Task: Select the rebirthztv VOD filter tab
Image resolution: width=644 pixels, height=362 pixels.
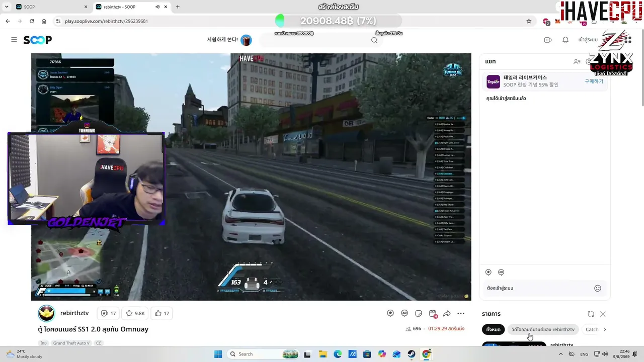Action: pyautogui.click(x=543, y=329)
